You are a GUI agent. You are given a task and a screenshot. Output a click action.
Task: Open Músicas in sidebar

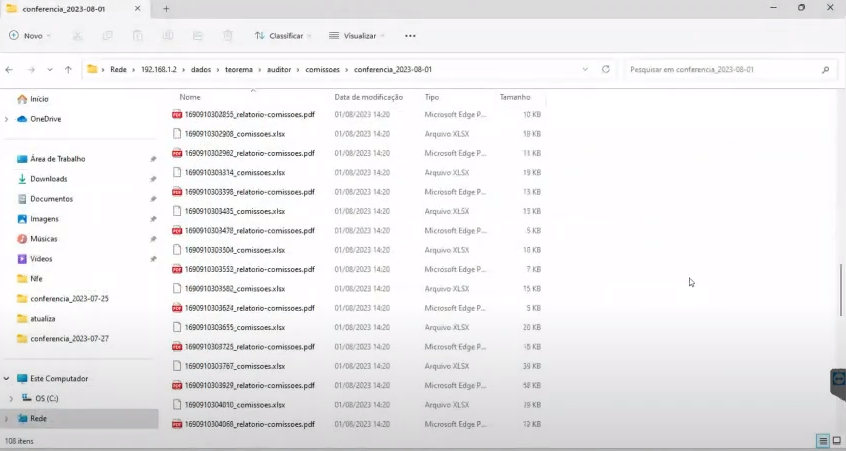[44, 239]
